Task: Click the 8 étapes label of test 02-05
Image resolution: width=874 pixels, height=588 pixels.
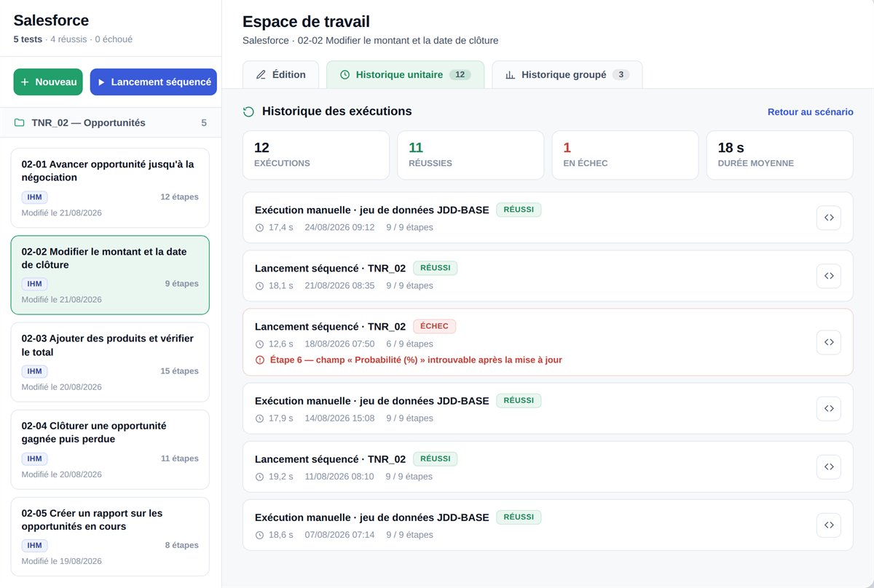Action: point(181,546)
